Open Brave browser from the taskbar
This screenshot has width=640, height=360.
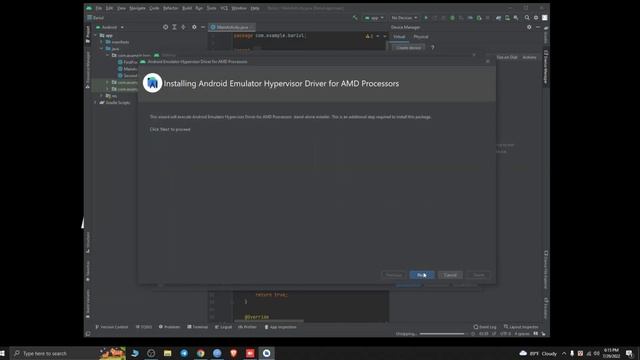point(233,353)
